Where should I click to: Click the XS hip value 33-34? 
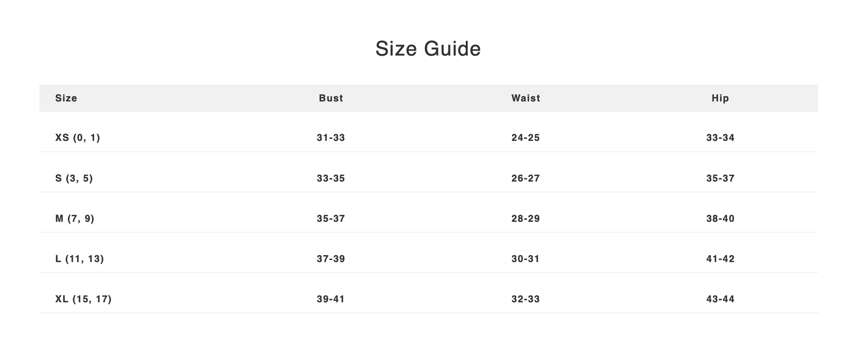(x=720, y=138)
